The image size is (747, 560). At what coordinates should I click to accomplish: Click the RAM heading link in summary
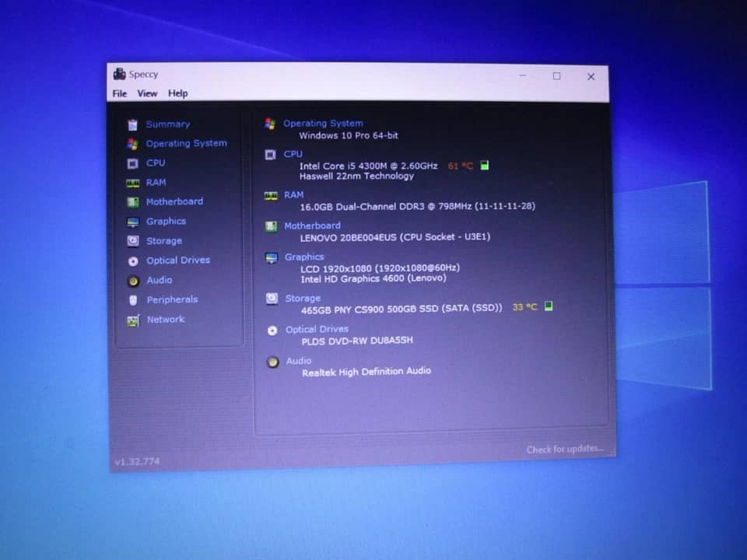tap(293, 194)
